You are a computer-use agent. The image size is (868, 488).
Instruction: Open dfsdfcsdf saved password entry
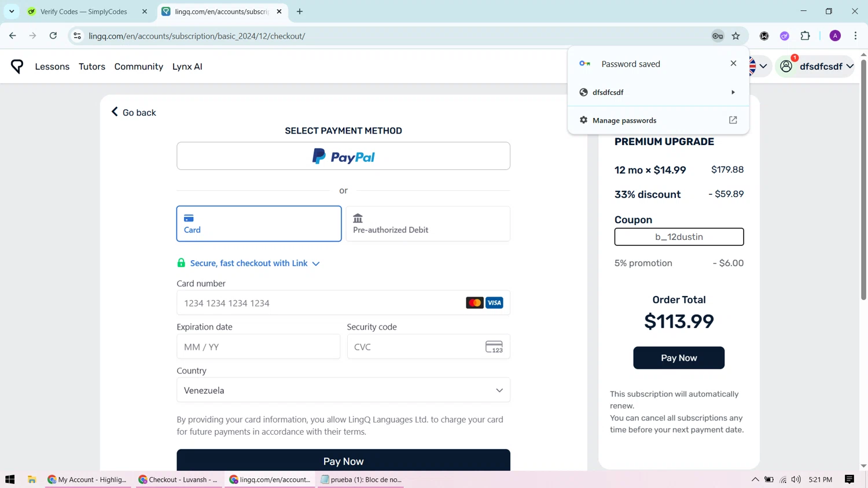click(658, 93)
